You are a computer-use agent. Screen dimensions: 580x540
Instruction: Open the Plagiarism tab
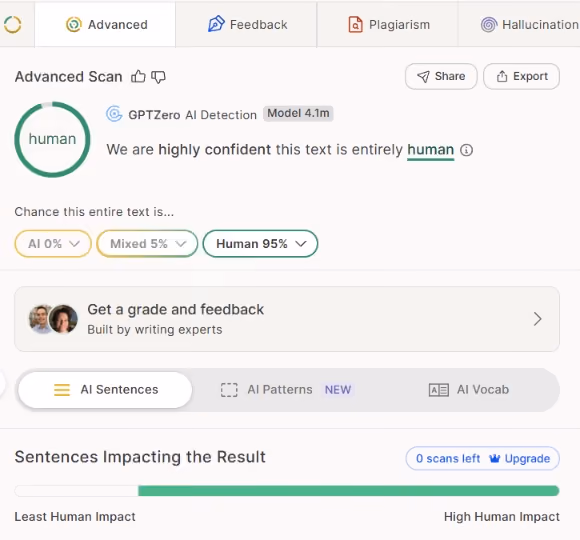point(388,25)
